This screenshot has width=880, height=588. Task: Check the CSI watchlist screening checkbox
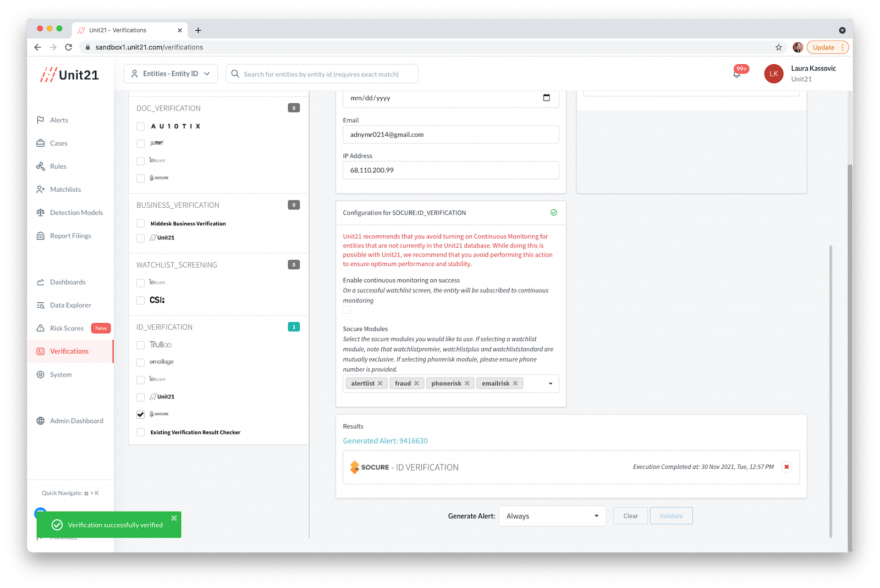tap(140, 300)
